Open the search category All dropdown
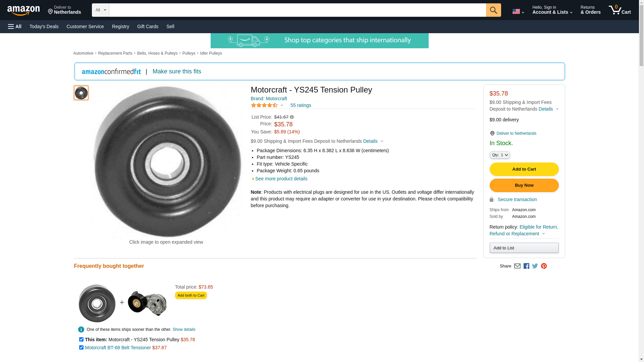This screenshot has width=644, height=362. [x=100, y=10]
